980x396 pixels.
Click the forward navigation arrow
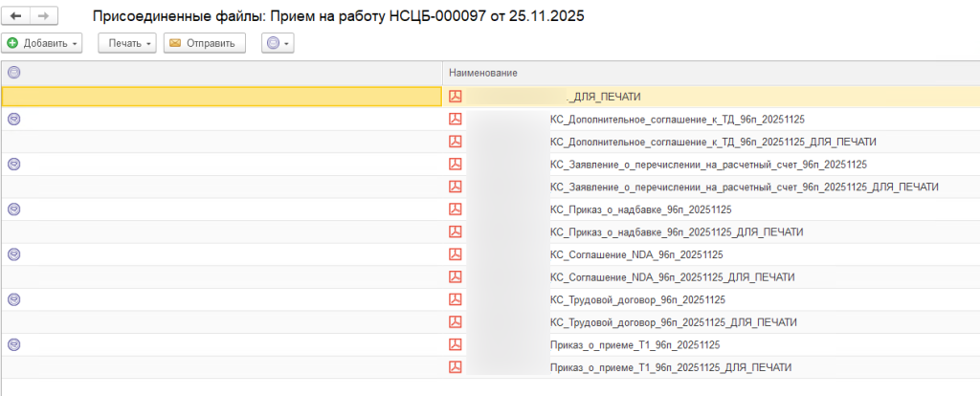point(44,17)
